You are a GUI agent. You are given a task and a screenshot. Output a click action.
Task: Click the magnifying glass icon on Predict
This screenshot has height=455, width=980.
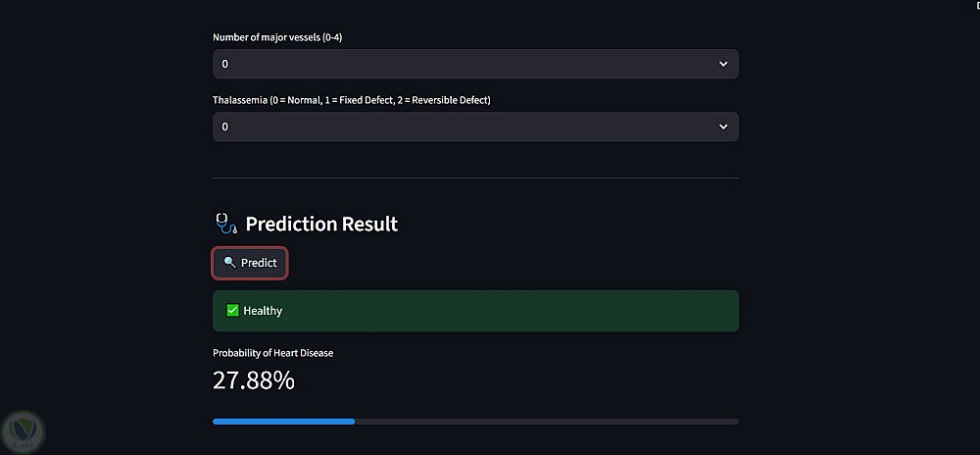coord(229,263)
